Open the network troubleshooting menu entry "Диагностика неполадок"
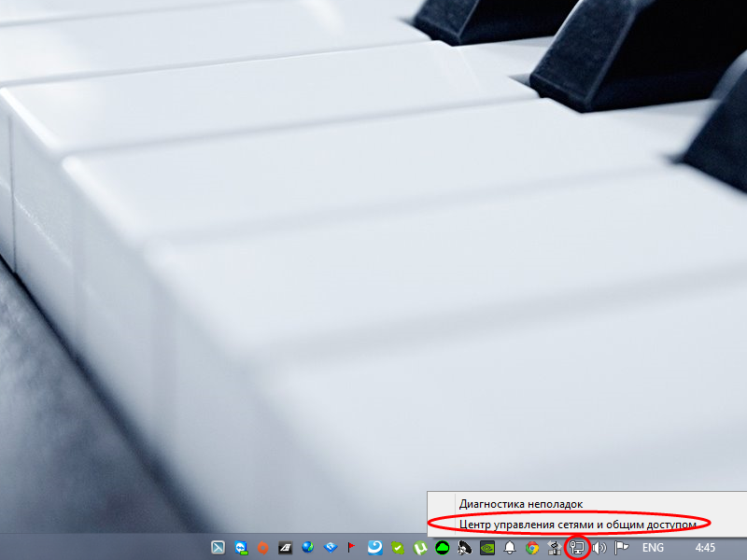This screenshot has width=747, height=560. pos(521,504)
